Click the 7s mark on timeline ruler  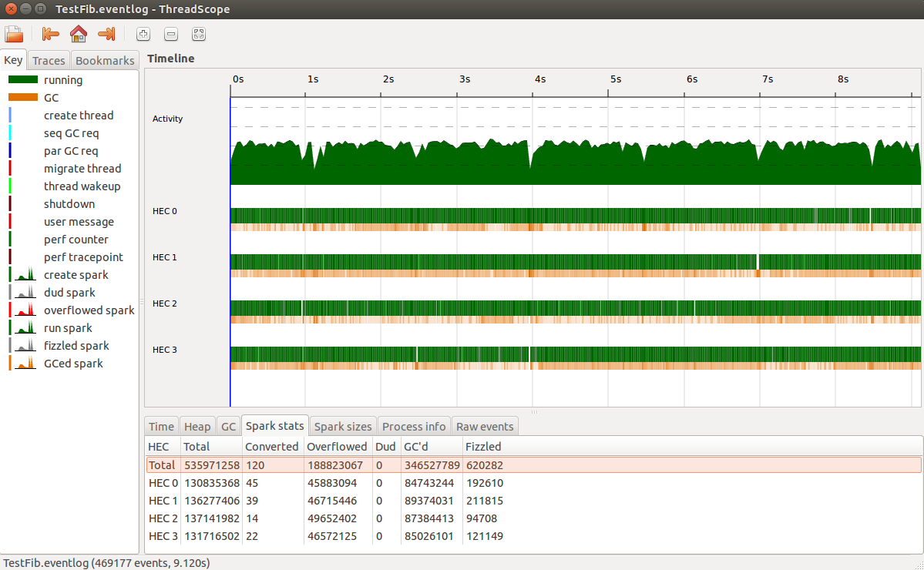click(768, 79)
